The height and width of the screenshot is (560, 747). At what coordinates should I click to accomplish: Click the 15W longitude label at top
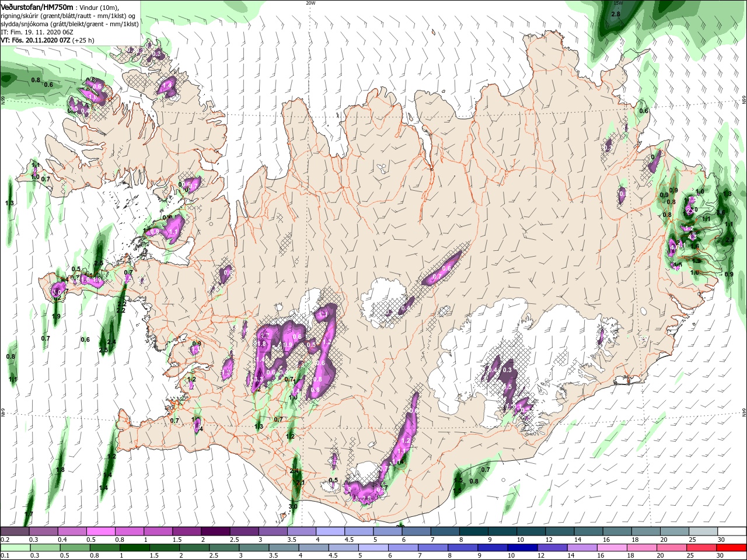[619, 3]
